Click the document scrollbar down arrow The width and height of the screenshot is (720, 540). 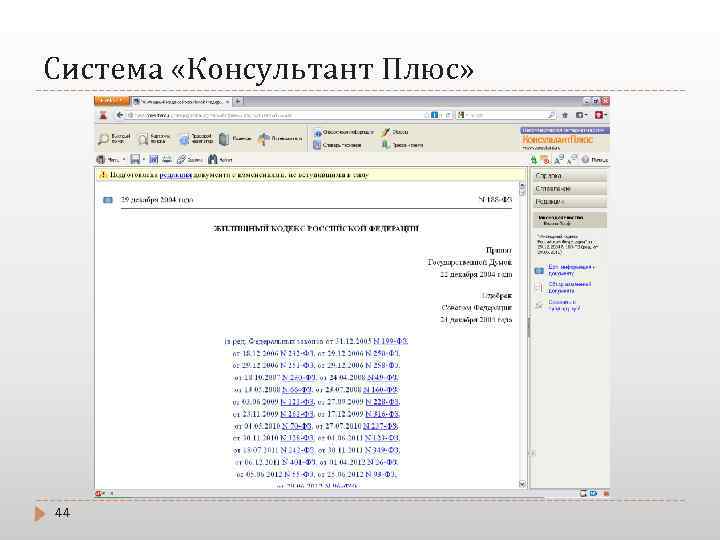click(522, 484)
